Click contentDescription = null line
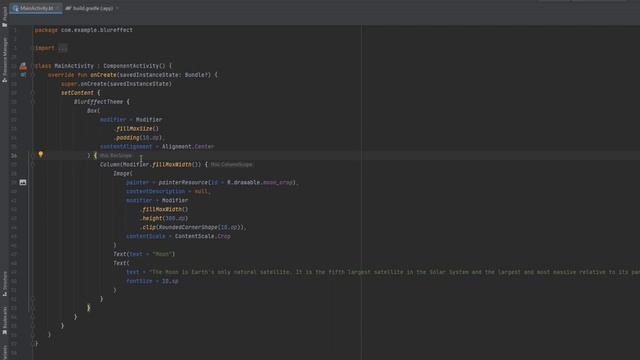The width and height of the screenshot is (640, 360). [167, 192]
